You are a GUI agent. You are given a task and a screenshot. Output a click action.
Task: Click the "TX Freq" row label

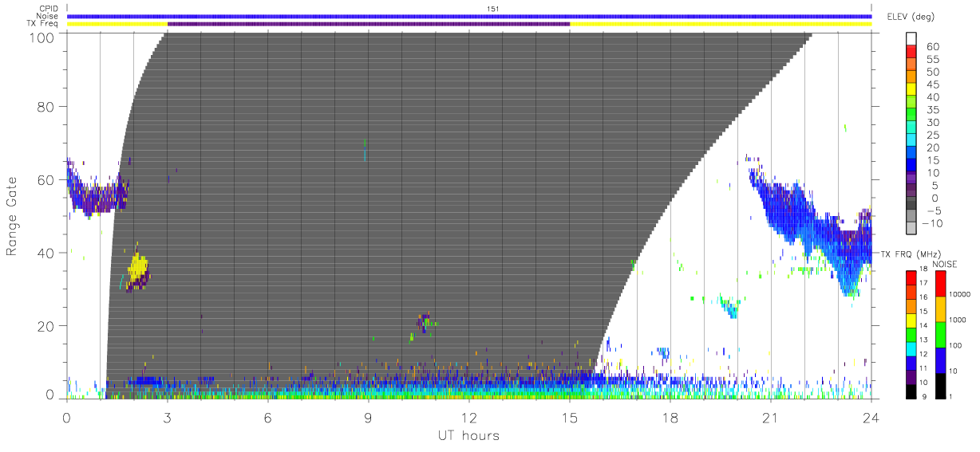pos(44,23)
